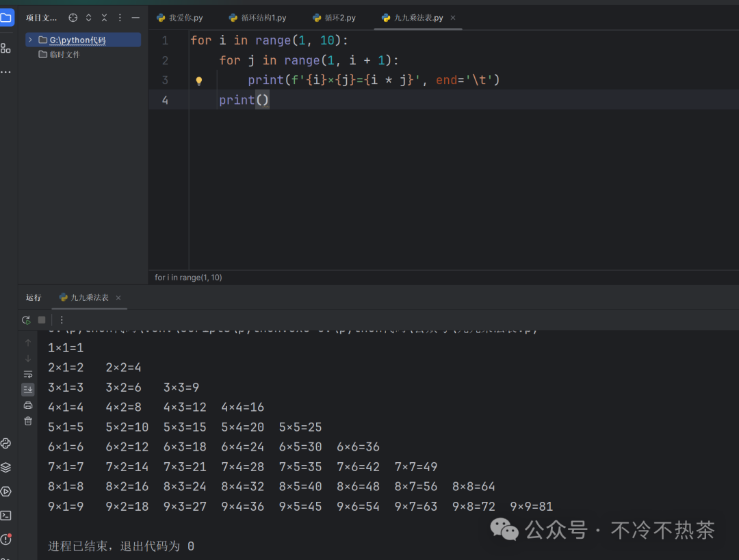
Task: Collapse all items in project panel
Action: (x=104, y=18)
